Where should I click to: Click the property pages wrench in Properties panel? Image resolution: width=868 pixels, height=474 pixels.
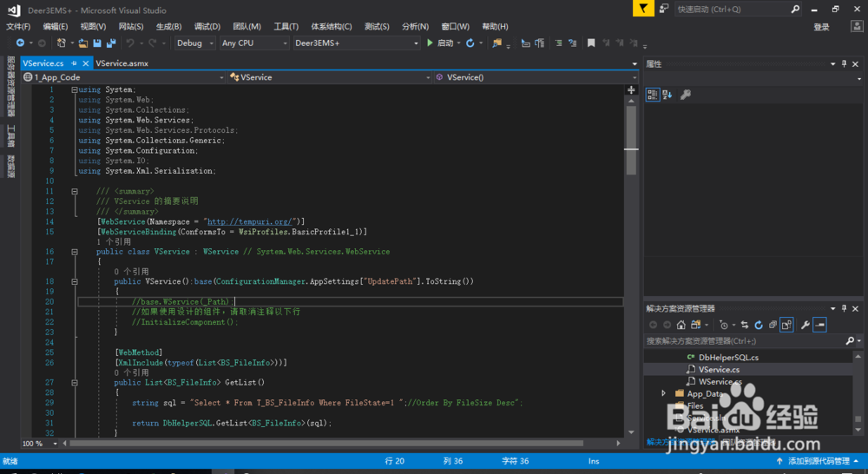click(x=686, y=95)
